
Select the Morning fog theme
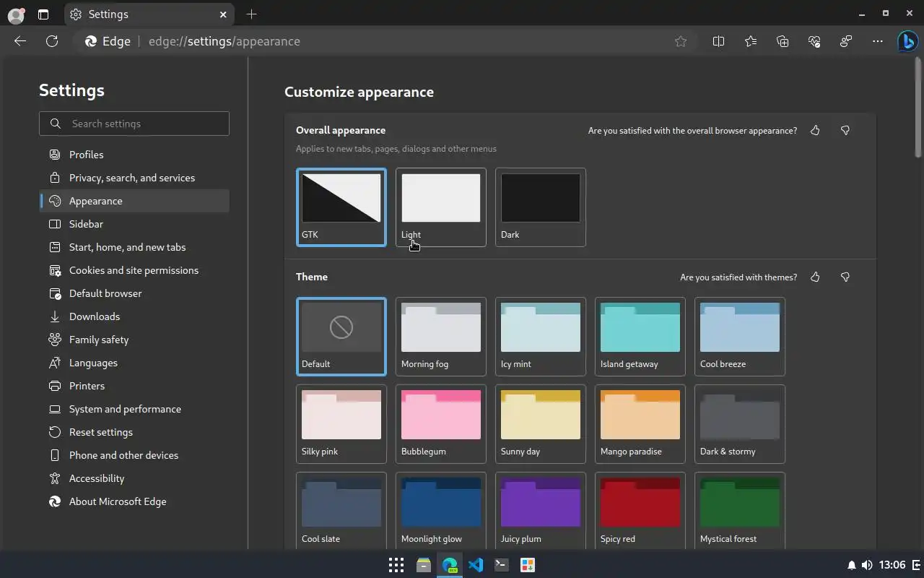pyautogui.click(x=441, y=337)
